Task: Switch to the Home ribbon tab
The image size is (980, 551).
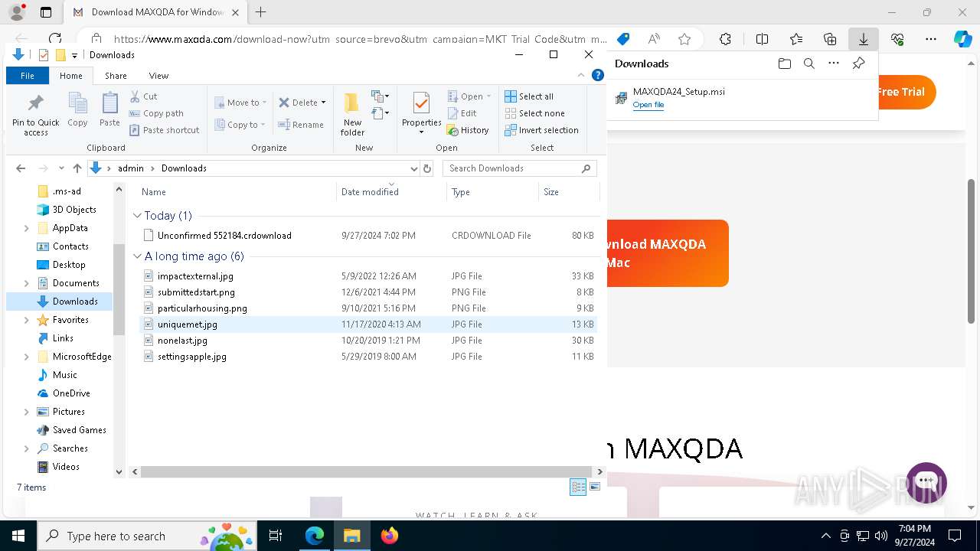Action: tap(71, 76)
